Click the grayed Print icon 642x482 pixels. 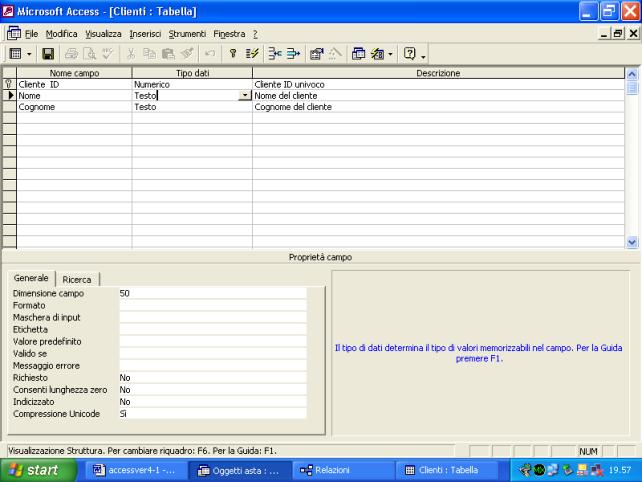click(71, 54)
